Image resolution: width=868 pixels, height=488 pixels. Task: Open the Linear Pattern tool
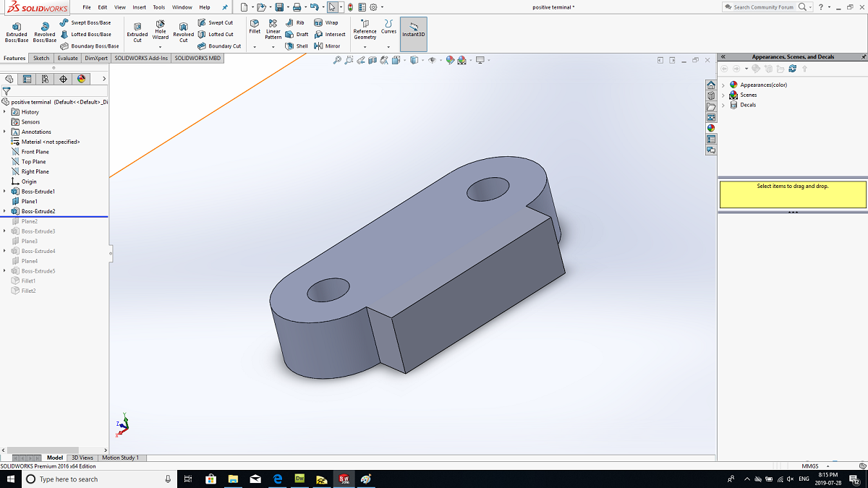[273, 30]
